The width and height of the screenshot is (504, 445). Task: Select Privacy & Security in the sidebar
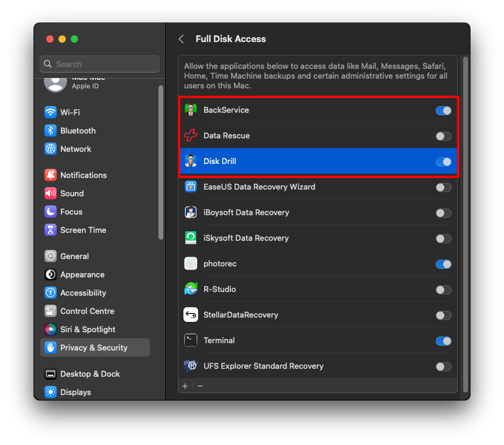click(91, 347)
